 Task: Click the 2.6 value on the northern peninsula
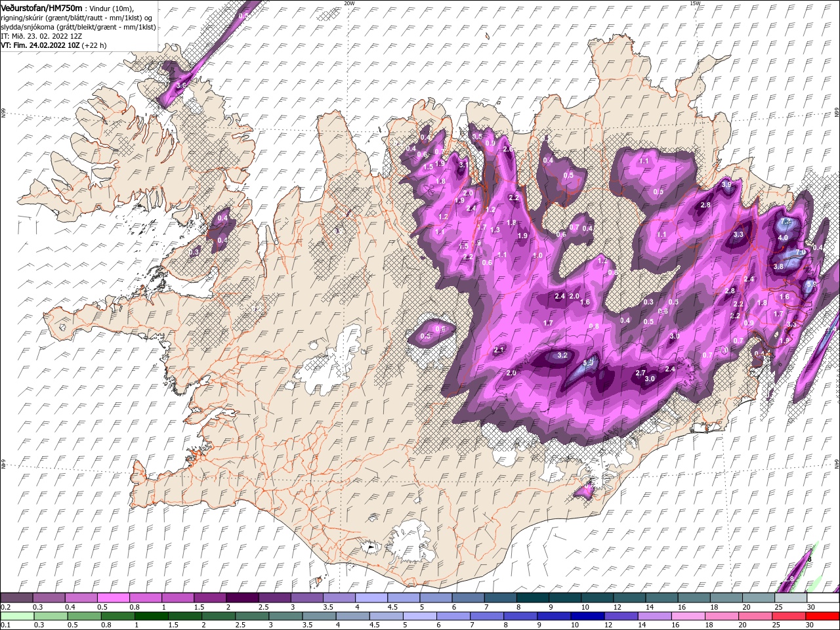tap(508, 150)
